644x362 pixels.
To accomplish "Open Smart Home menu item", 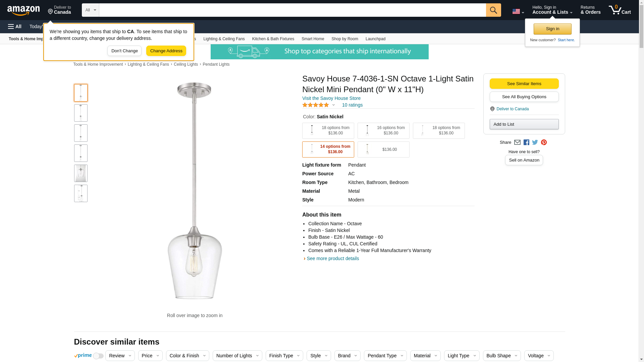I will 313,39.
